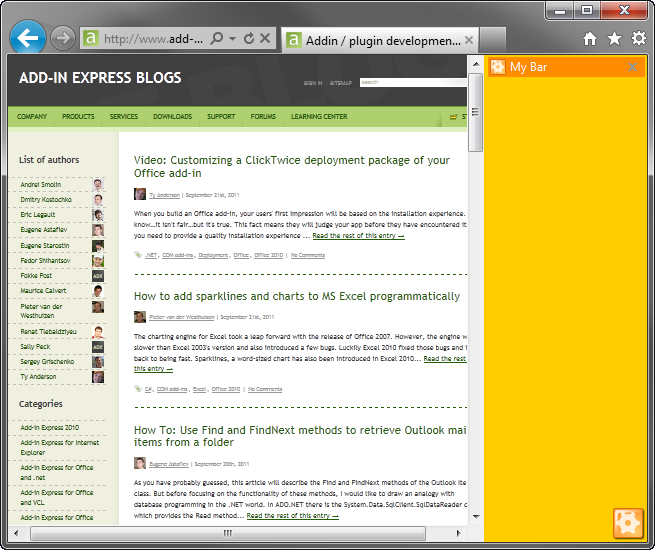This screenshot has width=655, height=550.
Task: Open the LEARNING CENTER menu
Action: [x=319, y=117]
